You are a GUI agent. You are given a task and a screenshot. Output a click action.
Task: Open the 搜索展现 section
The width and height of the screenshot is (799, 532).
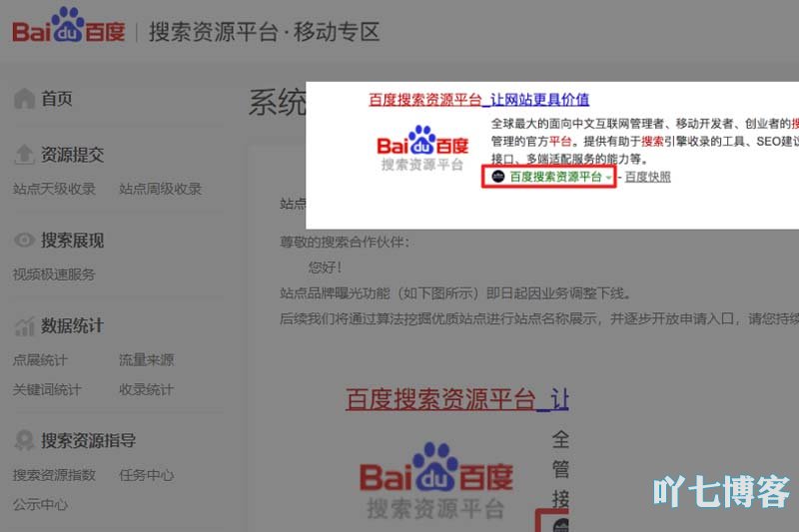(x=72, y=240)
